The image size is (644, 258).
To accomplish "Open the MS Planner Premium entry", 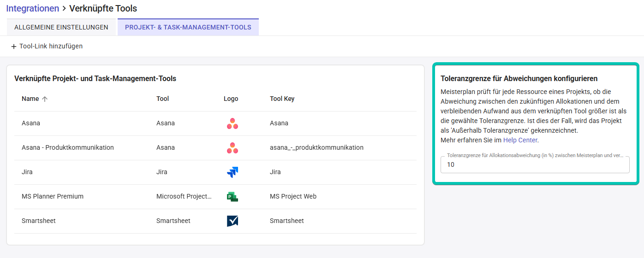I will (53, 196).
